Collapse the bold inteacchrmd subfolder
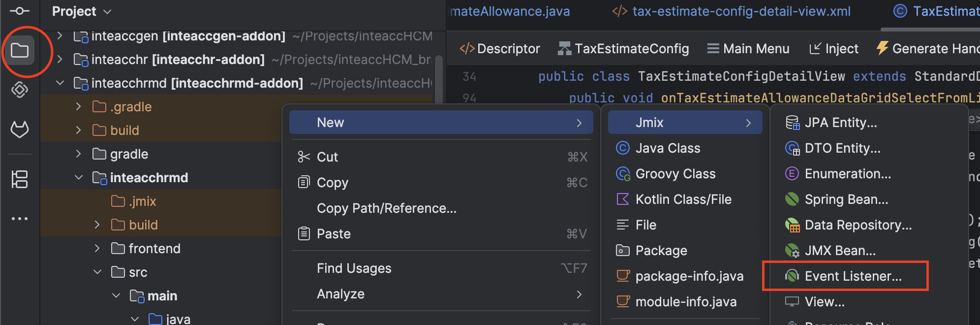 tap(79, 178)
